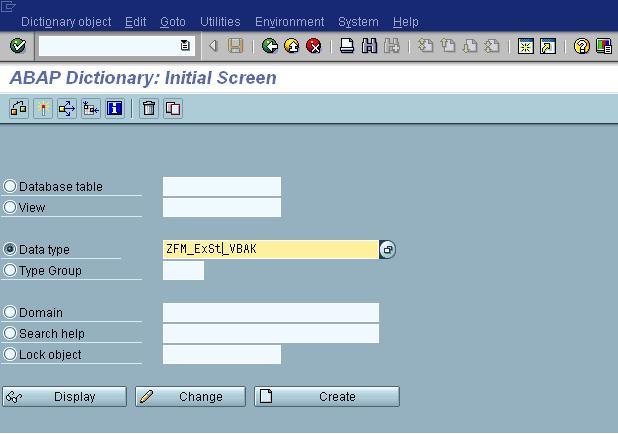This screenshot has width=618, height=434.
Task: Click the Database table name field
Action: [x=222, y=186]
